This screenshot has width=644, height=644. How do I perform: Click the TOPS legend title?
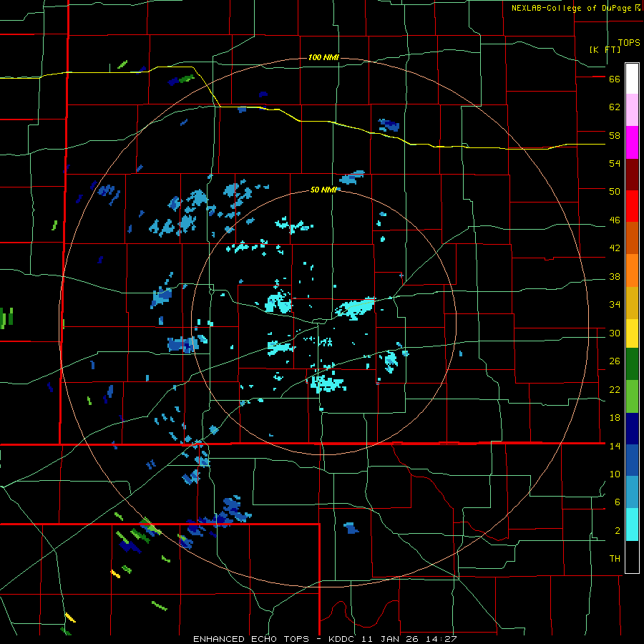point(629,42)
